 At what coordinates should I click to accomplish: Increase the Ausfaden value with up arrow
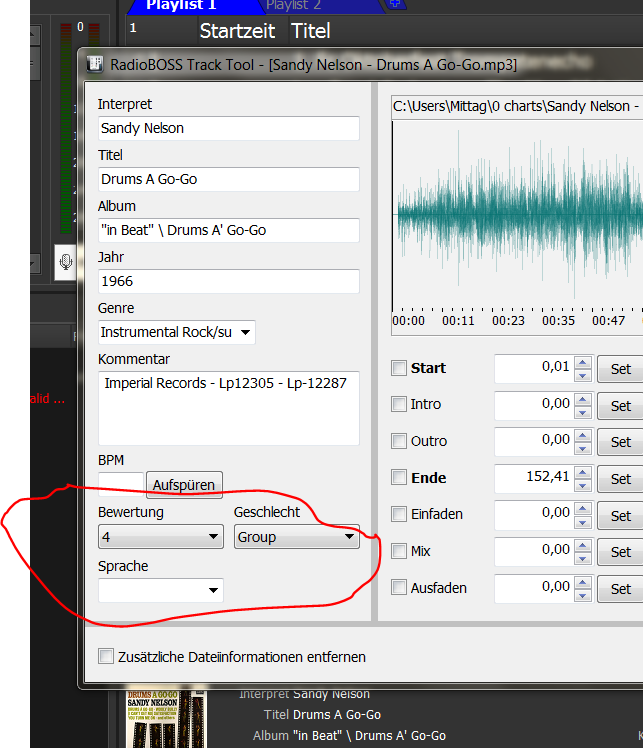pyautogui.click(x=582, y=582)
